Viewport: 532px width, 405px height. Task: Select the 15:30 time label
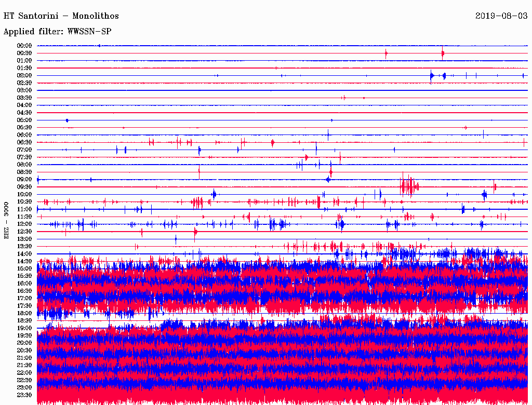tap(24, 276)
